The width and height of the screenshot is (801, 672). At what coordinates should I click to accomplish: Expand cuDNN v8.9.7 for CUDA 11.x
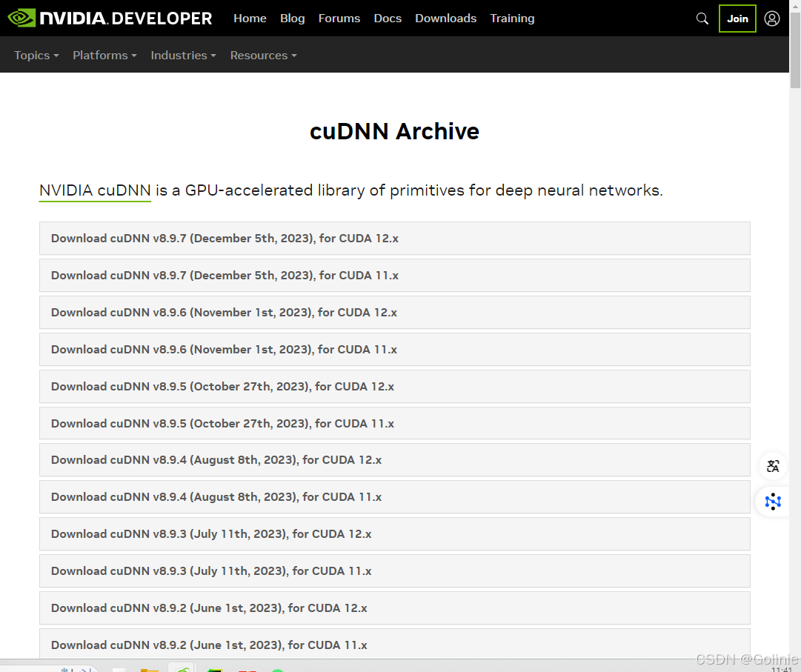click(395, 275)
